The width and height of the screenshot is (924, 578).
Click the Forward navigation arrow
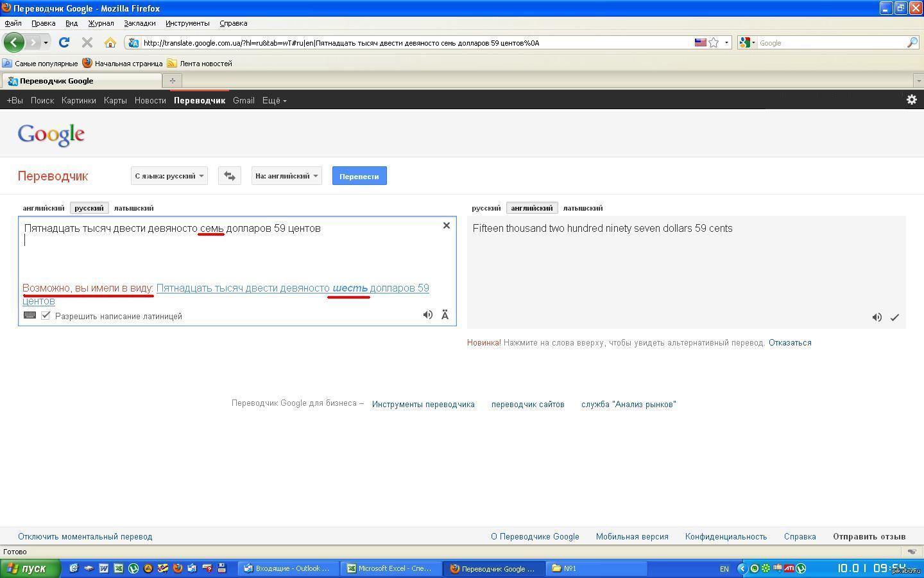click(x=33, y=43)
